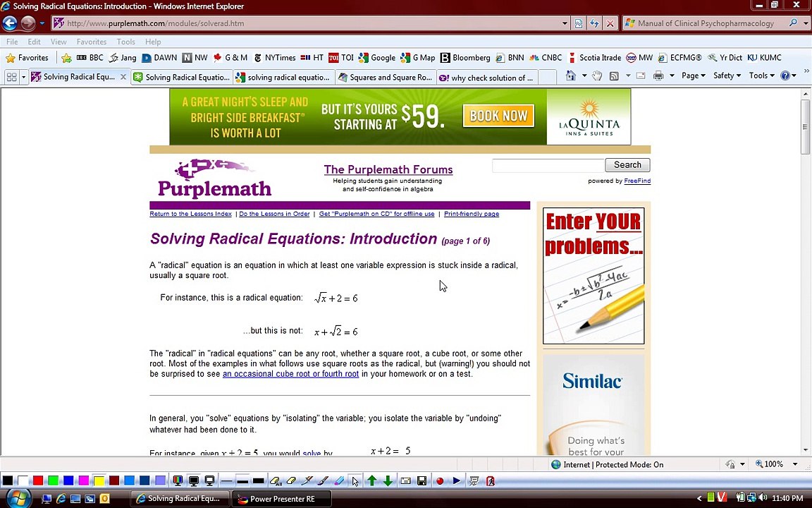Open the command bar Tools dropdown
This screenshot has width=812, height=508.
coord(762,75)
